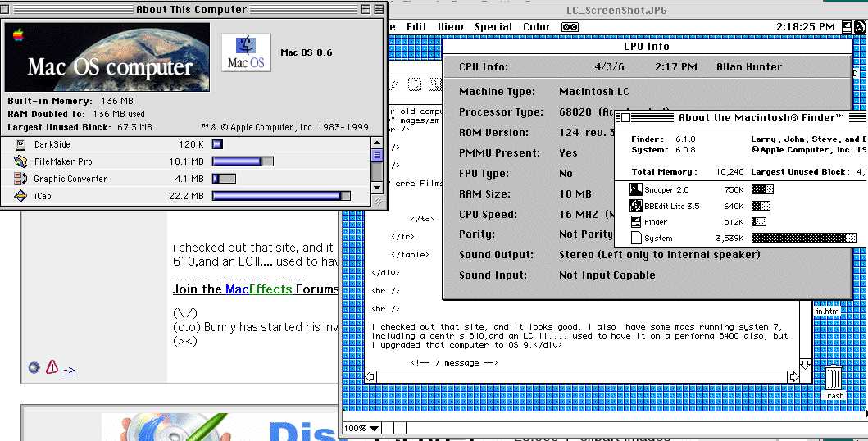This screenshot has width=868, height=441.
Task: Click the Mac OS Finder face logo
Action: coord(246,52)
